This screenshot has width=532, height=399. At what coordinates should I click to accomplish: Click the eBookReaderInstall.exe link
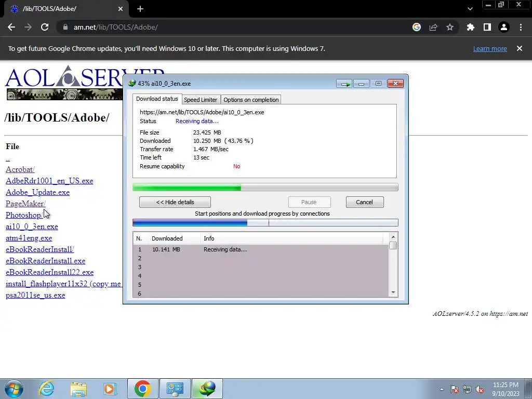pos(46,261)
